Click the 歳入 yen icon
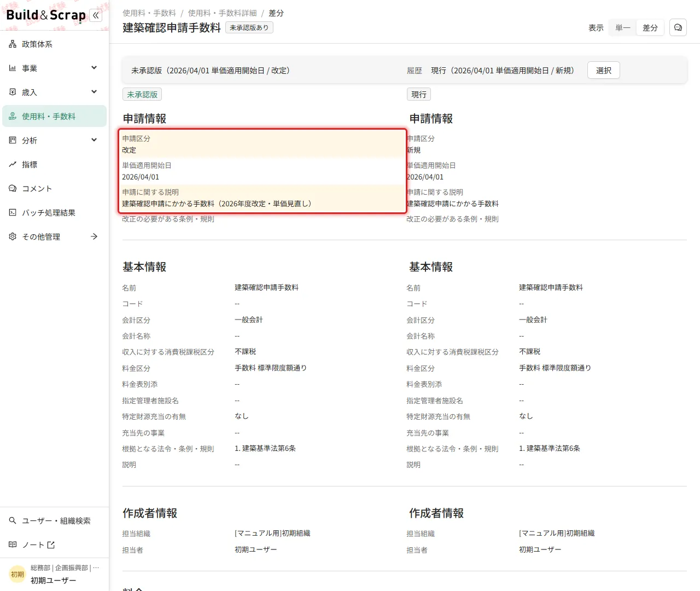Viewport: 700px width, 591px height. tap(13, 92)
